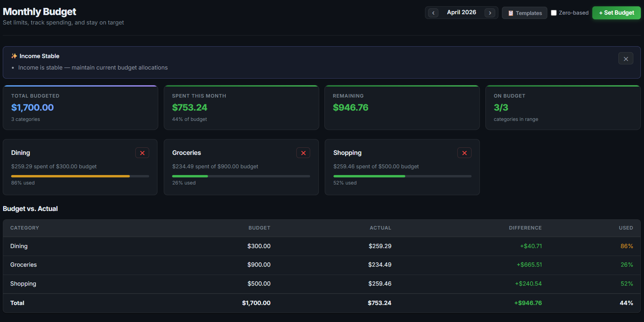Screen dimensions: 644x322
Task: Enable the Zero-based checkbox
Action: pos(554,13)
